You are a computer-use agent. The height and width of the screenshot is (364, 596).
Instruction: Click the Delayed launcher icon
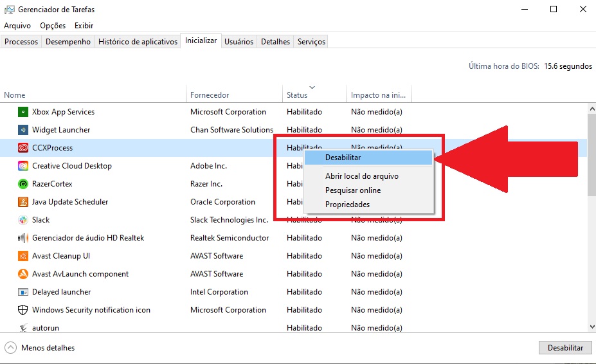(x=23, y=292)
